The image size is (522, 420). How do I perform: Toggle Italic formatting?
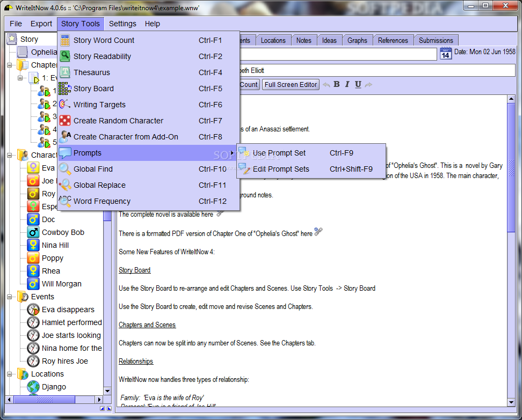click(347, 84)
